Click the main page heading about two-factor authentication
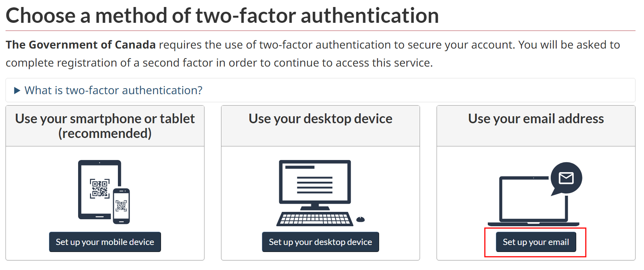The height and width of the screenshot is (270, 644). (x=222, y=16)
